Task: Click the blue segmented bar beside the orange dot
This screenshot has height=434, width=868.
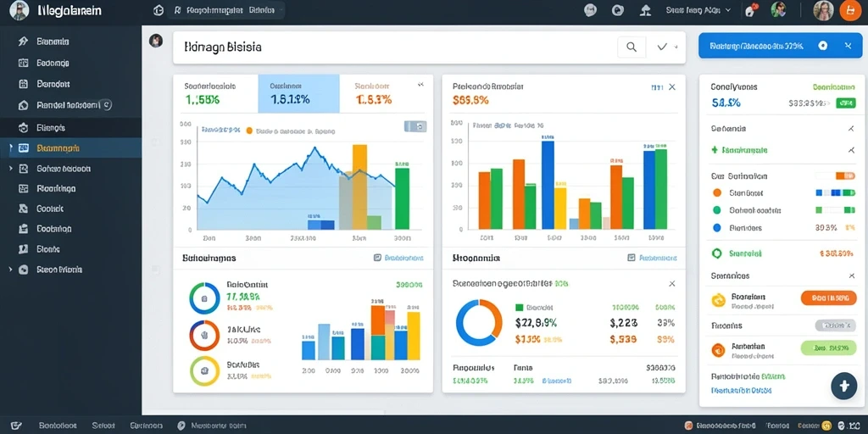Action: pyautogui.click(x=836, y=192)
